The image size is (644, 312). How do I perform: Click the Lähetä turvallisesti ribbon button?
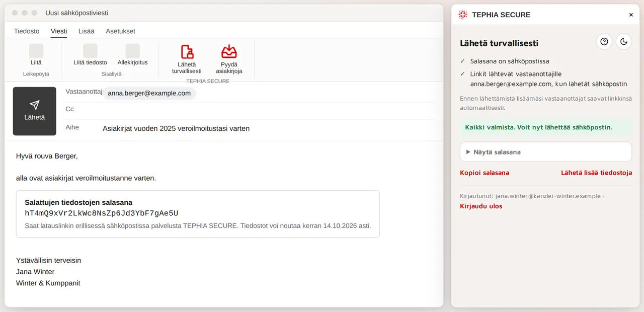tap(187, 59)
